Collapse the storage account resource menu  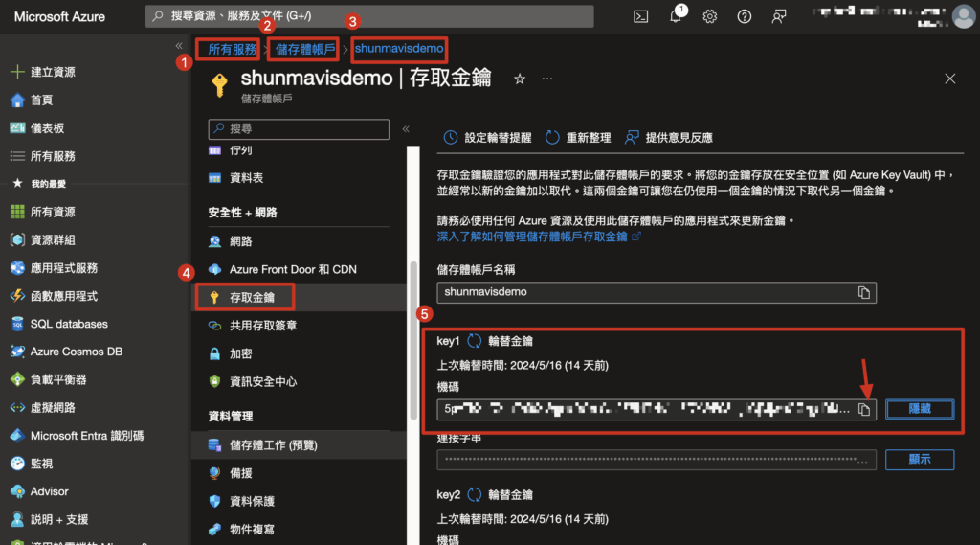(406, 128)
